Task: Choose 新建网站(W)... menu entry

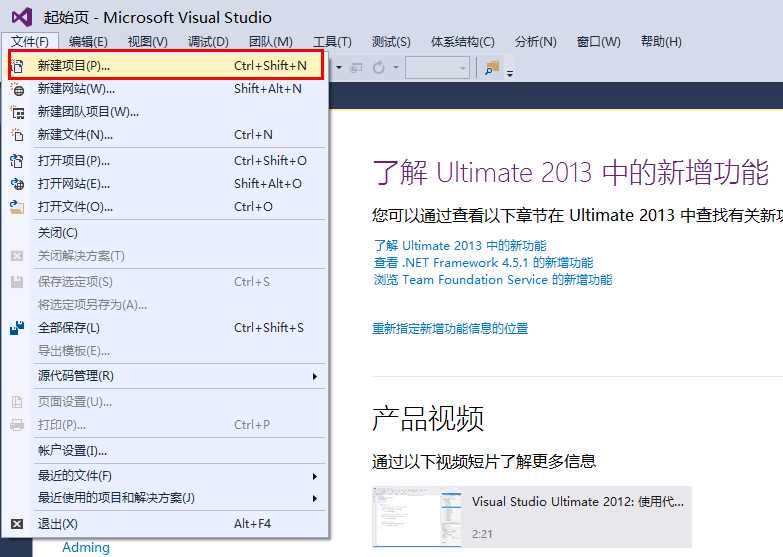Action: pos(166,89)
